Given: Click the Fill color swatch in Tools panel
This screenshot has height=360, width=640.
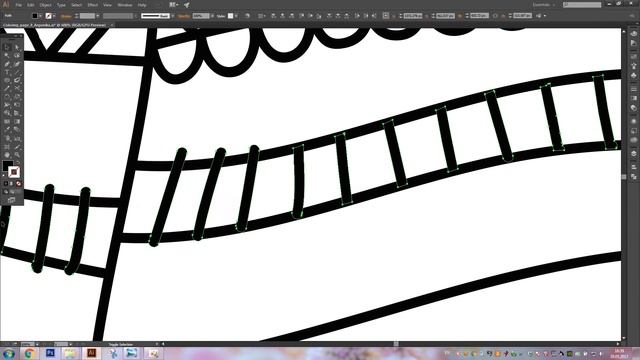Looking at the screenshot, I should tap(8, 165).
